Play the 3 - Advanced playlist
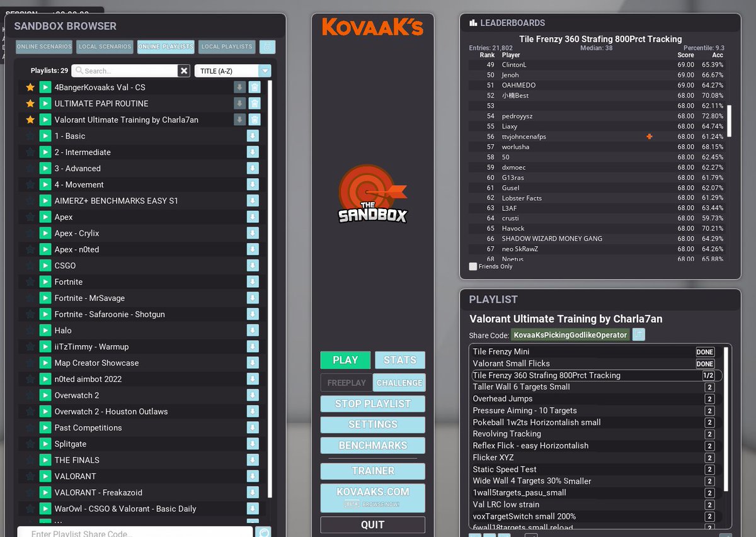This screenshot has height=537, width=756. pos(45,169)
